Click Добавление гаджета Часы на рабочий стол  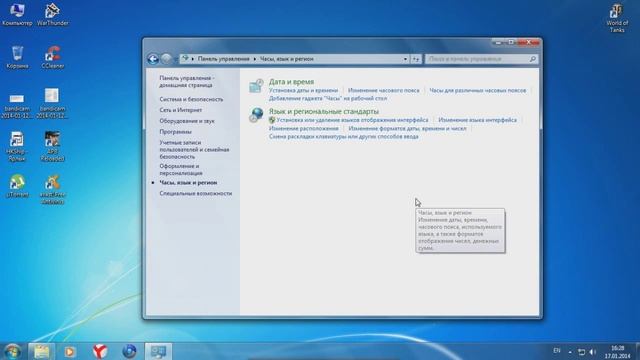[328, 98]
